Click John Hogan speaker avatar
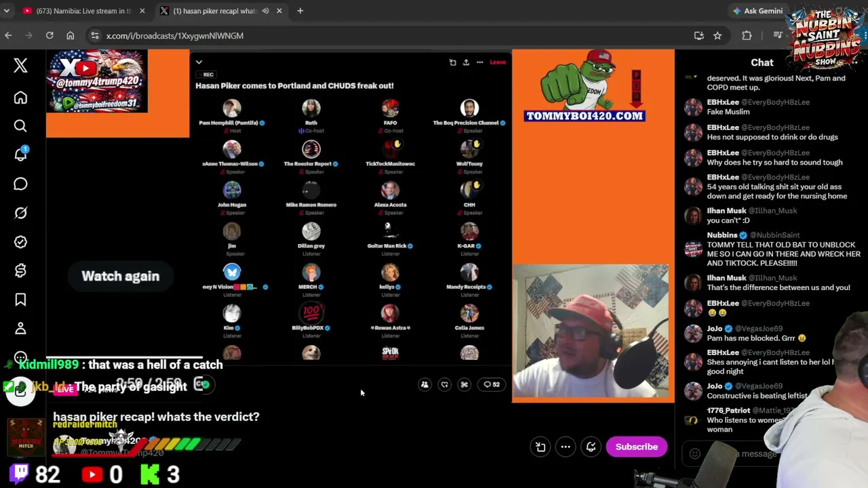This screenshot has height=488, width=868. 232,190
